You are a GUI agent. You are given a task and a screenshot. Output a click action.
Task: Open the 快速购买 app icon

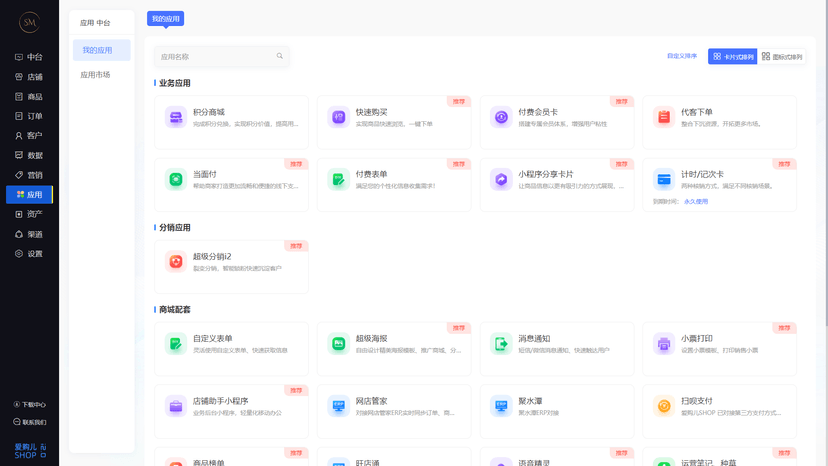coord(338,117)
